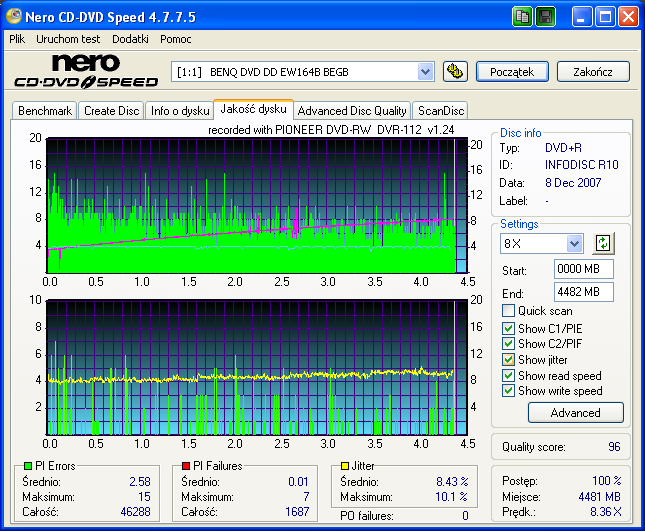Click the Początek button
Image resolution: width=645 pixels, height=531 pixels.
coord(512,72)
